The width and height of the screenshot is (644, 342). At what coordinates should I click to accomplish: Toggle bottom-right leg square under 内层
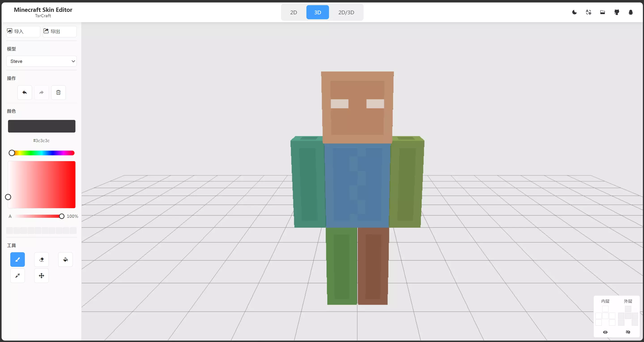(x=612, y=323)
